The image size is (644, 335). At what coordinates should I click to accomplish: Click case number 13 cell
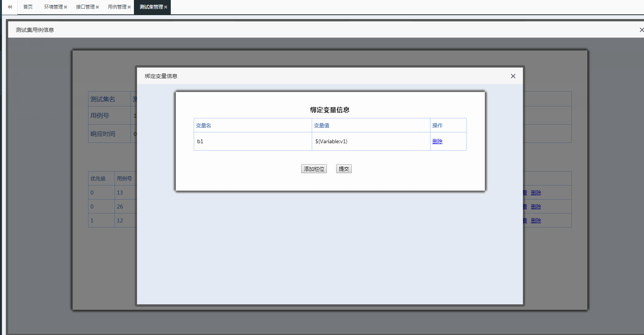click(125, 193)
